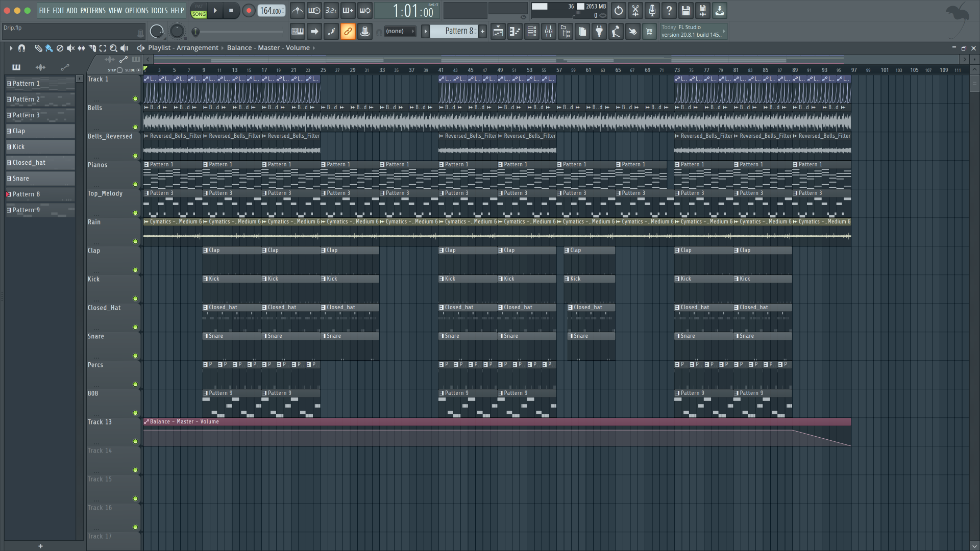Click the tempo field showing 164.000

tap(271, 11)
